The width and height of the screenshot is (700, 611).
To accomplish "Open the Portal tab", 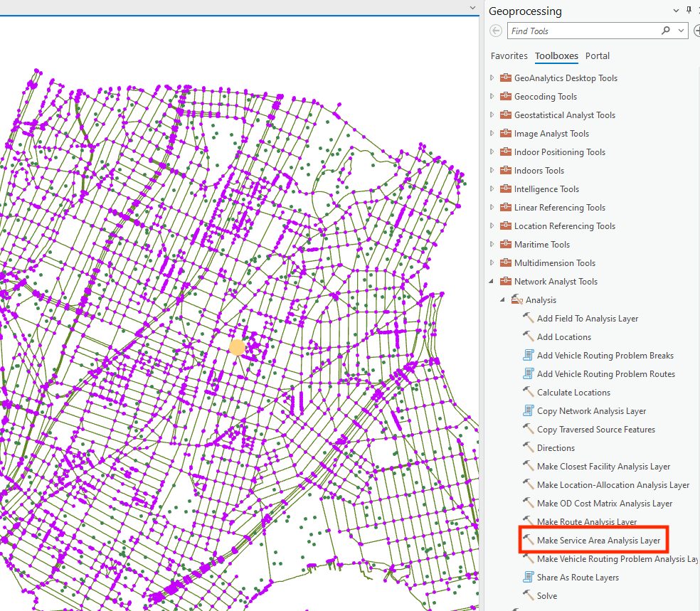I will [x=598, y=55].
